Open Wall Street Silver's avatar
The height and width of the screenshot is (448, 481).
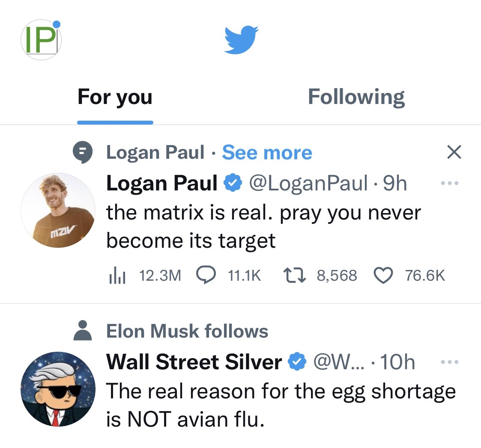[58, 389]
